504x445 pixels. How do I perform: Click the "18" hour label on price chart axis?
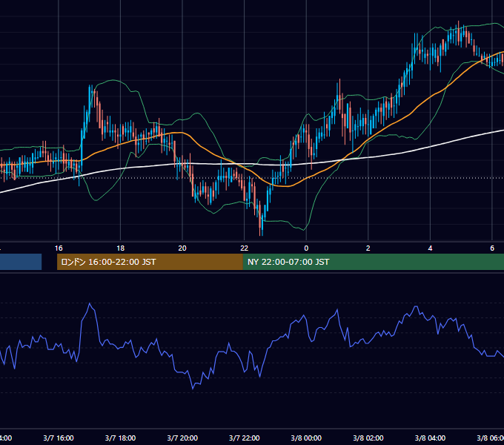click(120, 248)
